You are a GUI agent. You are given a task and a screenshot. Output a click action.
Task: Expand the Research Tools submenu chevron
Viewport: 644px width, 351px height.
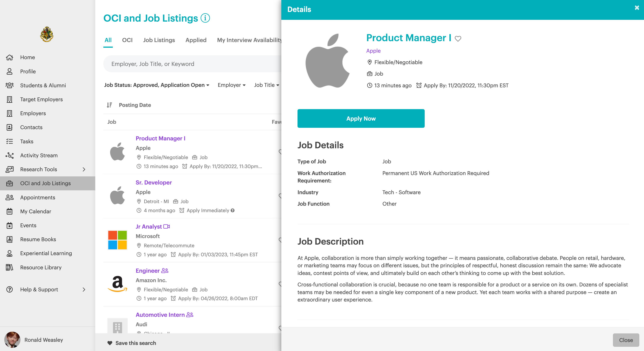[84, 169]
